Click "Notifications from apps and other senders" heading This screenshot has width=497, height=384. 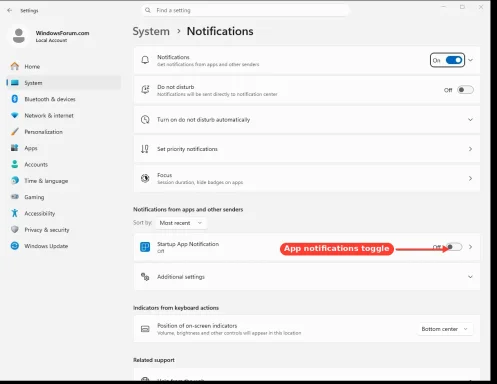point(188,209)
